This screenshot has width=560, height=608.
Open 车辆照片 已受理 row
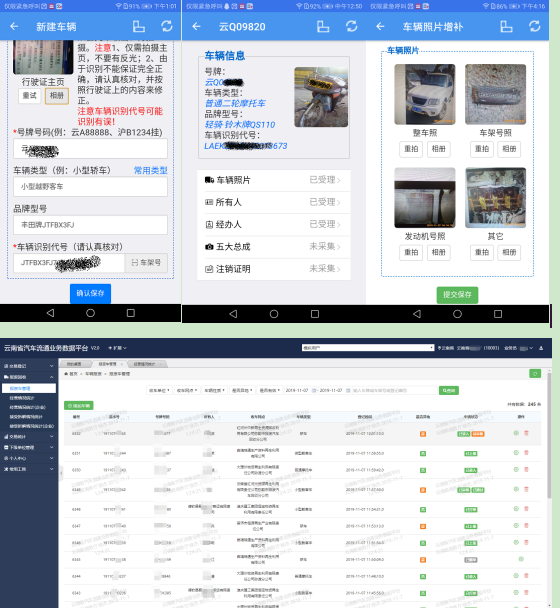tap(274, 180)
